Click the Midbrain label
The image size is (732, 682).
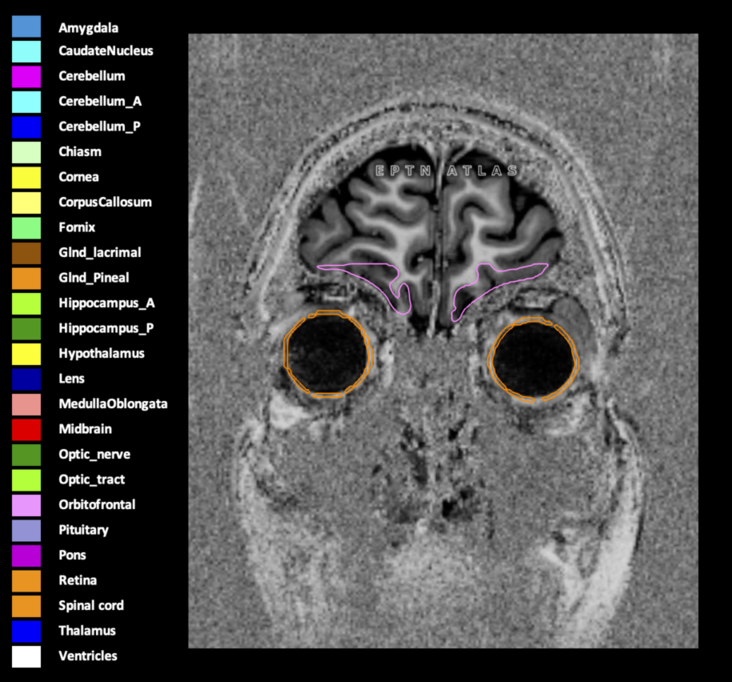tap(85, 429)
